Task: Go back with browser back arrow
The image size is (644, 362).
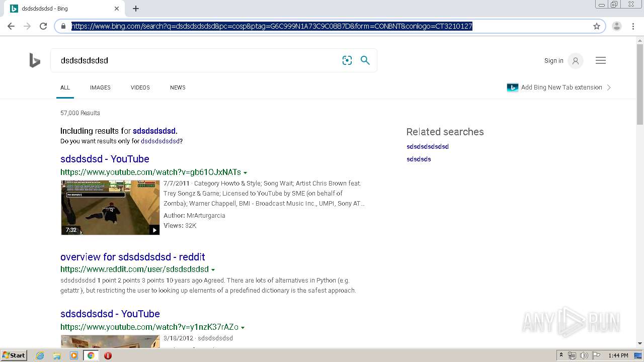Action: click(11, 26)
